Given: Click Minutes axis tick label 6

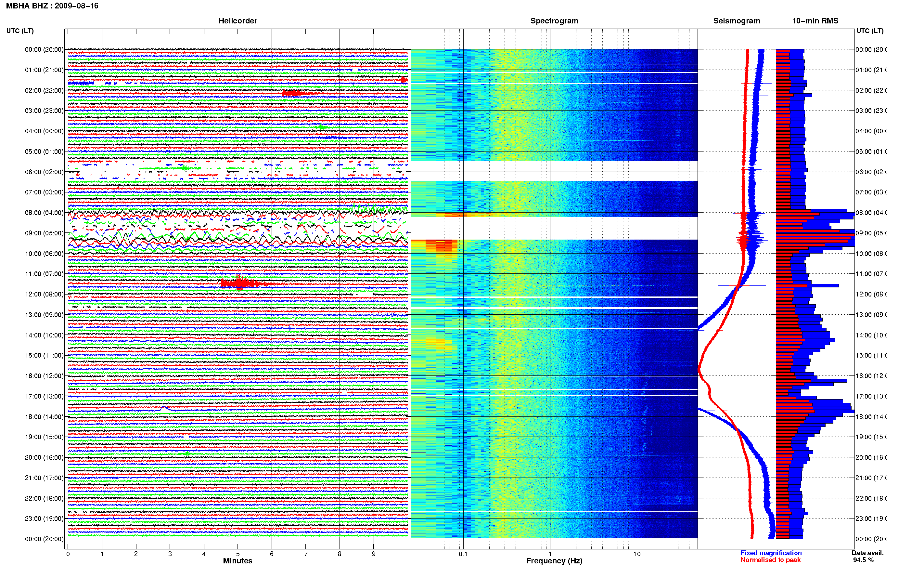Looking at the screenshot, I should (x=272, y=554).
